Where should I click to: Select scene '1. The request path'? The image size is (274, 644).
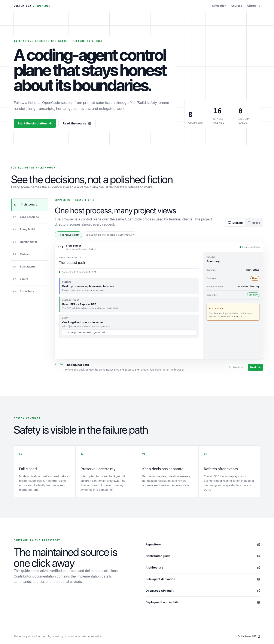68,235
